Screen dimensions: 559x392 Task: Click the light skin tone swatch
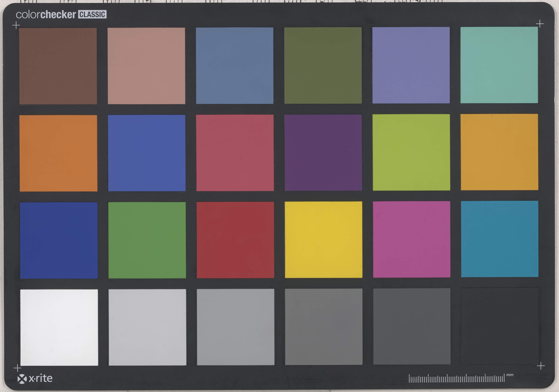pos(146,66)
